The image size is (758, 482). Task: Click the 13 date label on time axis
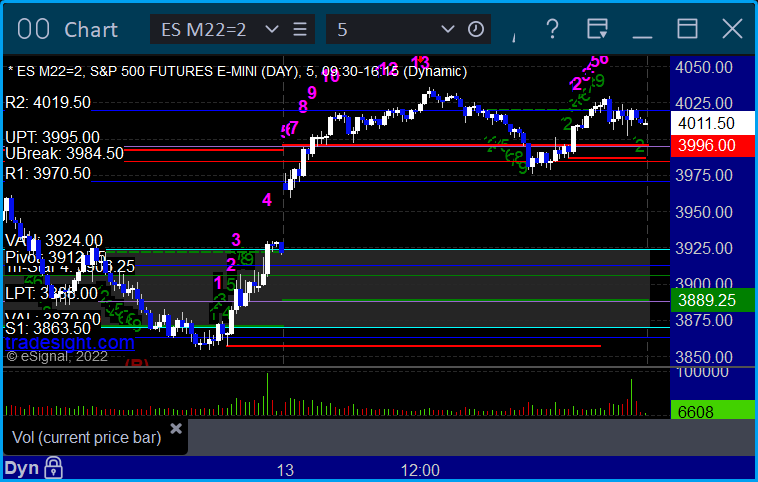click(285, 470)
